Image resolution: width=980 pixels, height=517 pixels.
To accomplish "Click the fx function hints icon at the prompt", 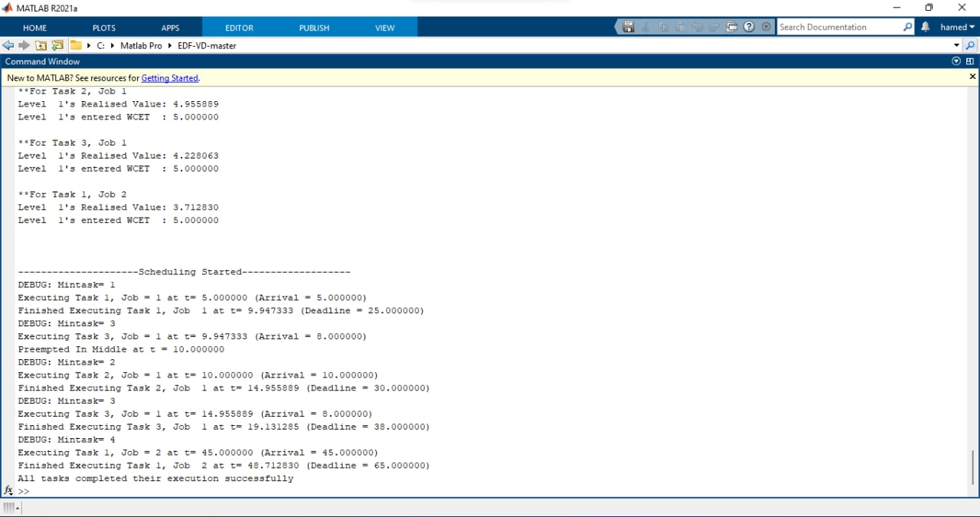I will pos(8,491).
